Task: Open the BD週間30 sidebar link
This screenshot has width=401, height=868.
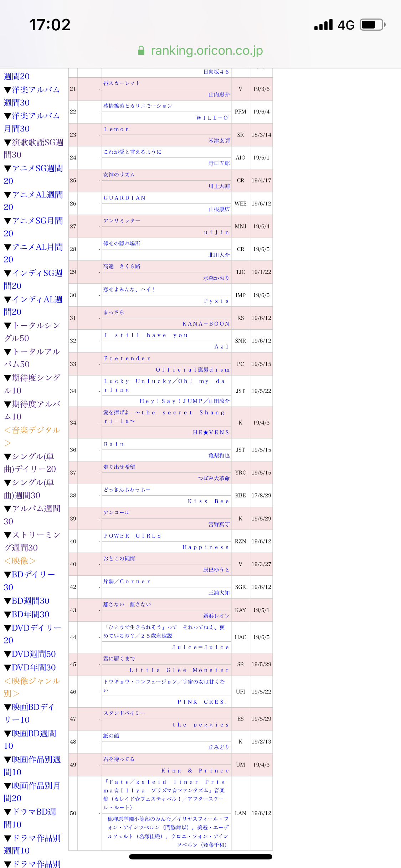Action: (x=26, y=601)
